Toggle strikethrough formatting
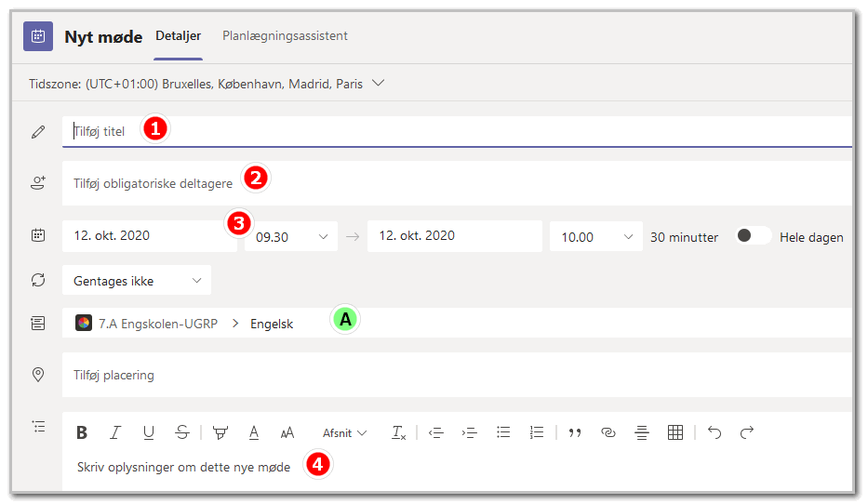 point(182,432)
